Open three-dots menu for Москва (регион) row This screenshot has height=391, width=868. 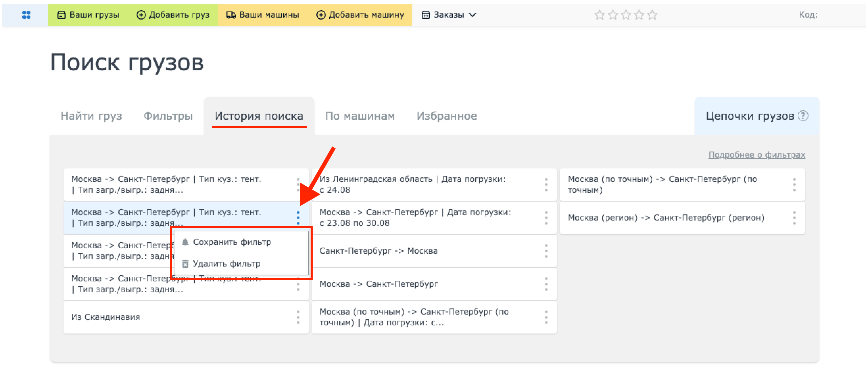[x=794, y=218]
